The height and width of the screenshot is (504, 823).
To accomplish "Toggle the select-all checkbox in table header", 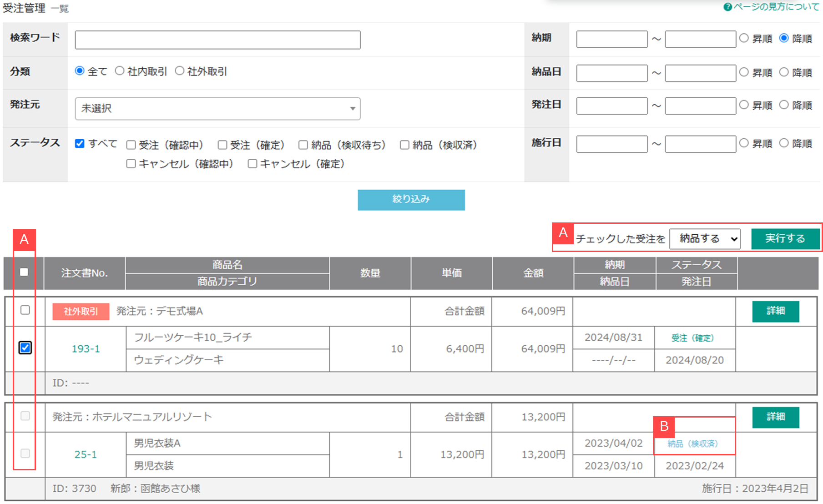I will tap(24, 272).
